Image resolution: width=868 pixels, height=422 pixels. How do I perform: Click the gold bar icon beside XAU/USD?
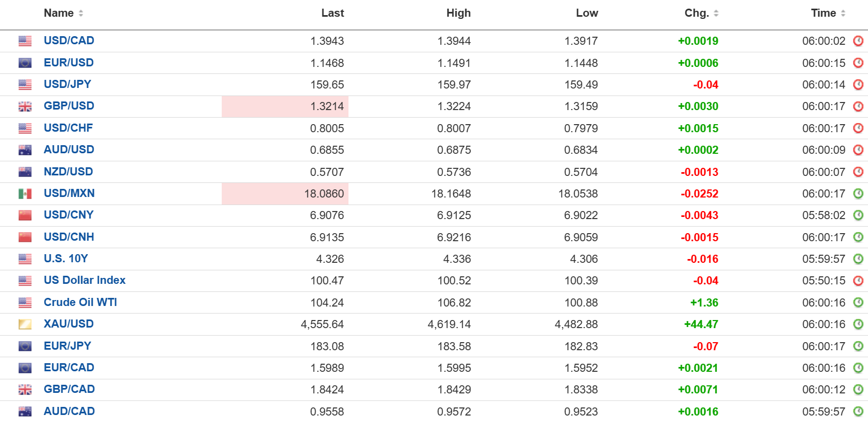[25, 324]
